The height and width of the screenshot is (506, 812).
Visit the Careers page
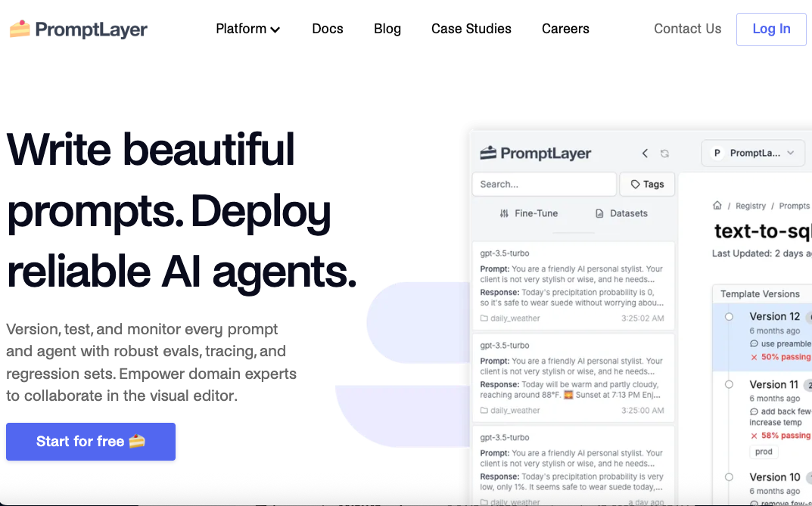click(x=565, y=29)
